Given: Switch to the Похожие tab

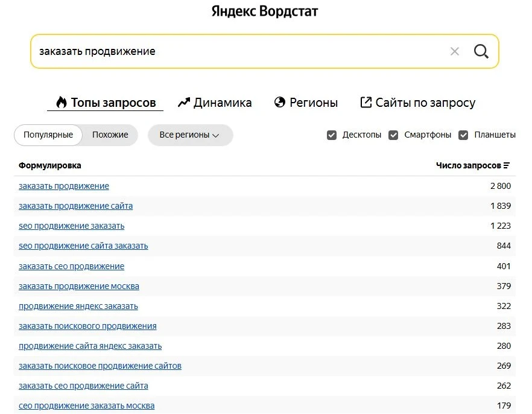Looking at the screenshot, I should click(110, 135).
